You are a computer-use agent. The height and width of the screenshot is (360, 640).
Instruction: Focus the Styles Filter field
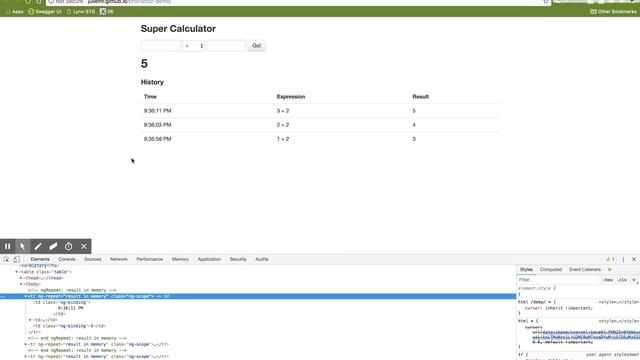[559, 280]
